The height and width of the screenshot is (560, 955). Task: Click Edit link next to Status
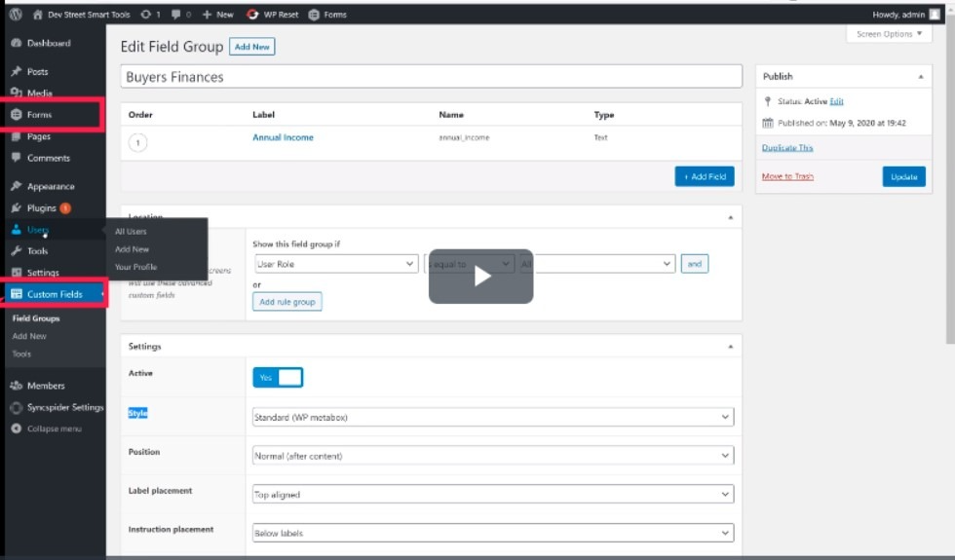click(837, 101)
